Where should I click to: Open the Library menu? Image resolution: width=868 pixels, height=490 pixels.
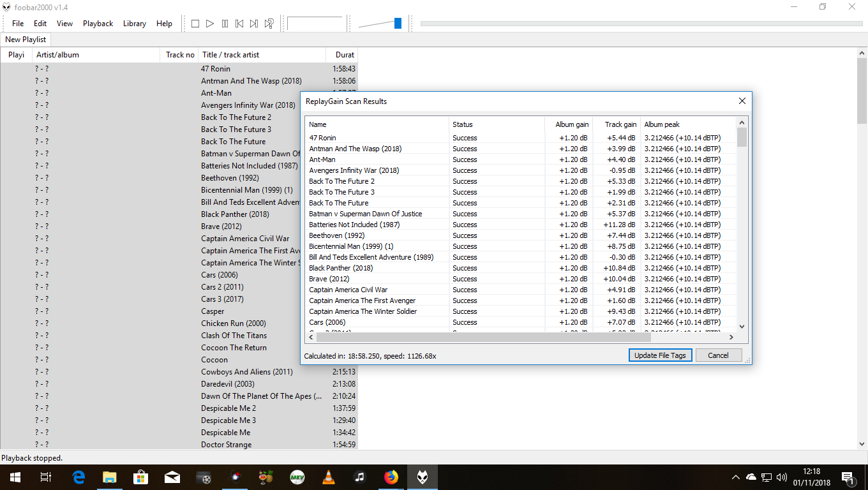tap(134, 24)
